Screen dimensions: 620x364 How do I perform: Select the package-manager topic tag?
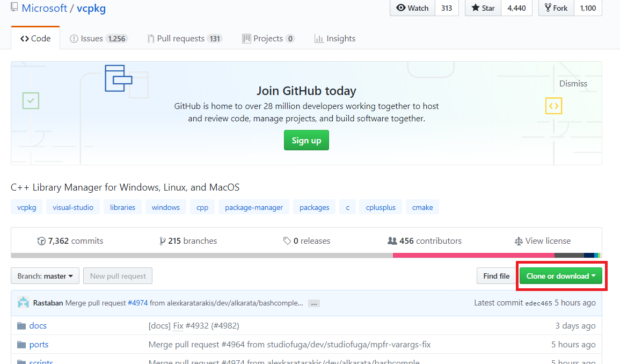pyautogui.click(x=254, y=207)
